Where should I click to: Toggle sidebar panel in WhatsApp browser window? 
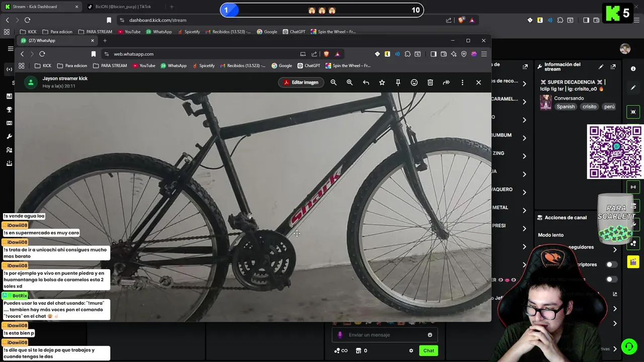[x=434, y=54]
